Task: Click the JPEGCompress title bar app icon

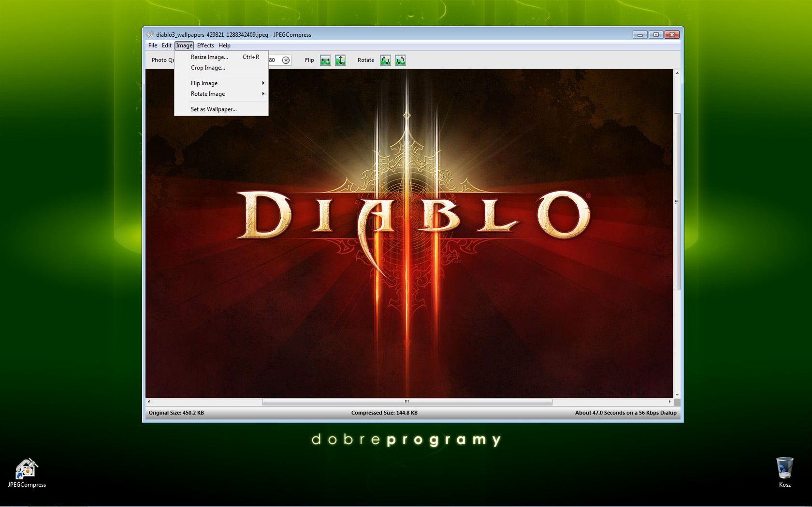Action: (x=150, y=34)
